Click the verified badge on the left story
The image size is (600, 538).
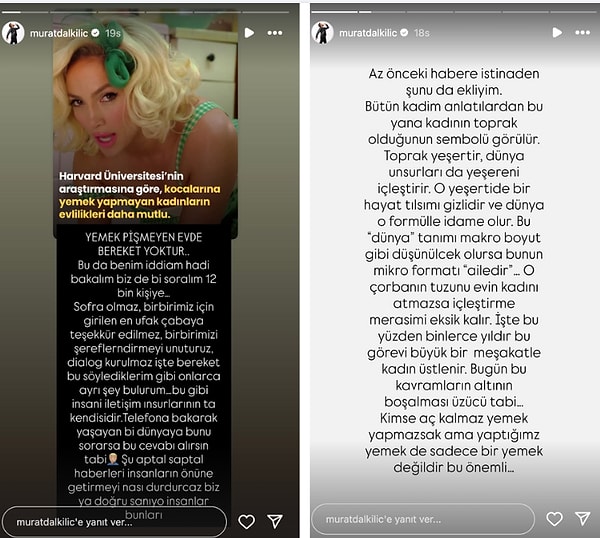96,33
